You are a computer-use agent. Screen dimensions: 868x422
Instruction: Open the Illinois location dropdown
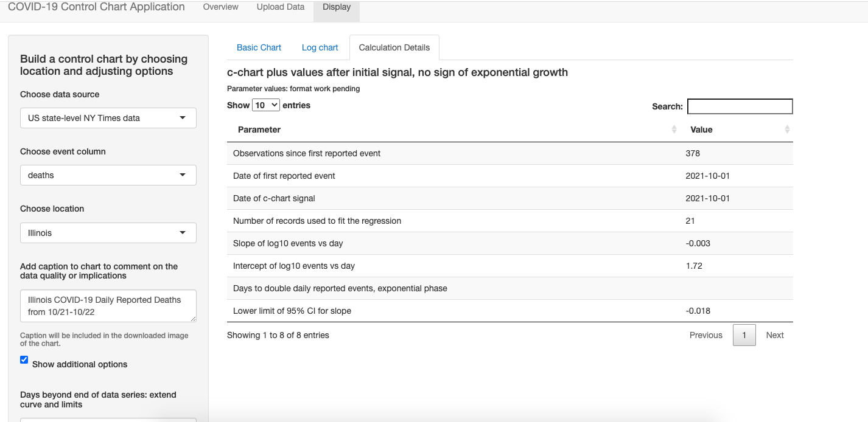[x=108, y=233]
